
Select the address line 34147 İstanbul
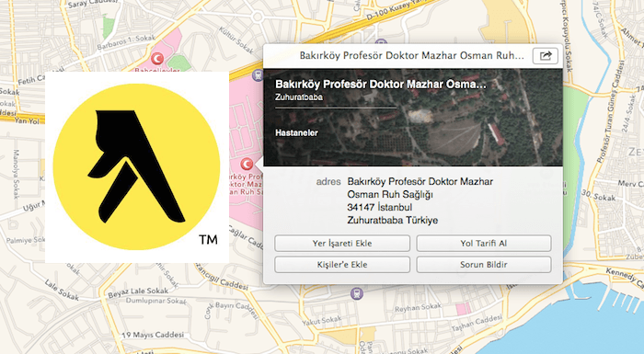(379, 207)
